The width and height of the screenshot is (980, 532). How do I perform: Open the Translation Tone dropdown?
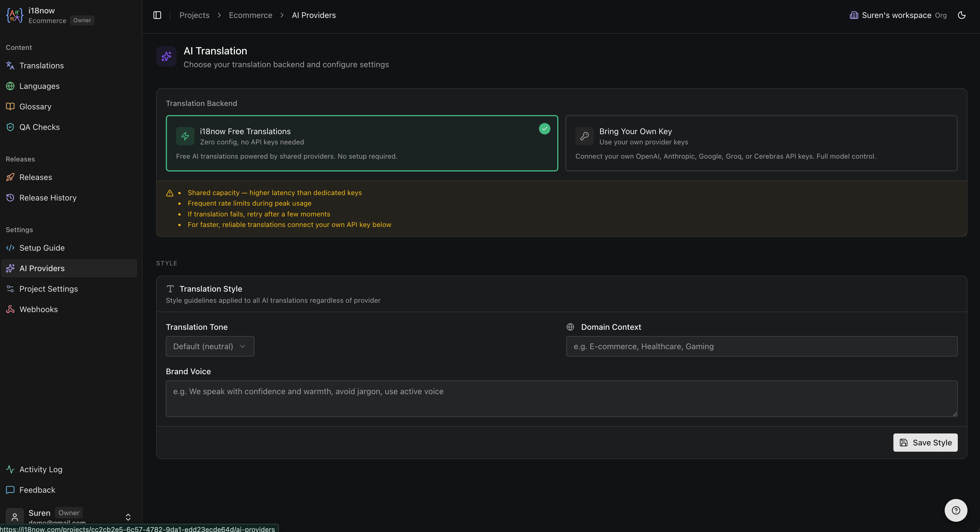(x=210, y=346)
